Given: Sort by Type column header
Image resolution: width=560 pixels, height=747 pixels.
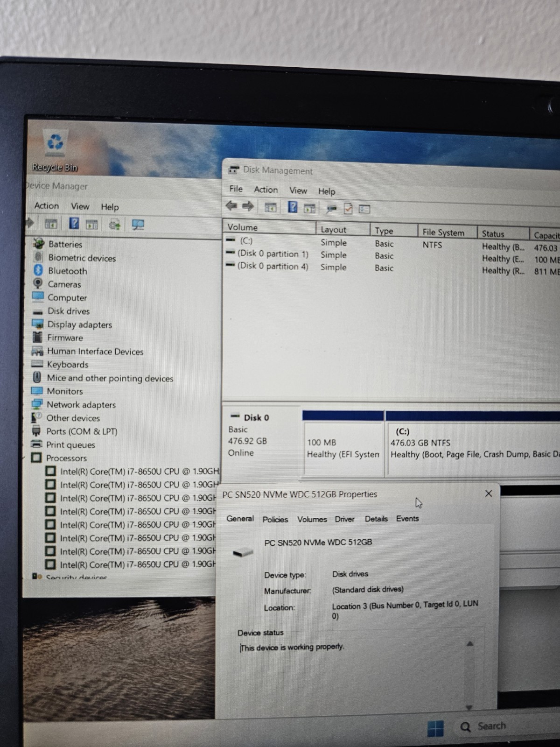Looking at the screenshot, I should pos(394,231).
